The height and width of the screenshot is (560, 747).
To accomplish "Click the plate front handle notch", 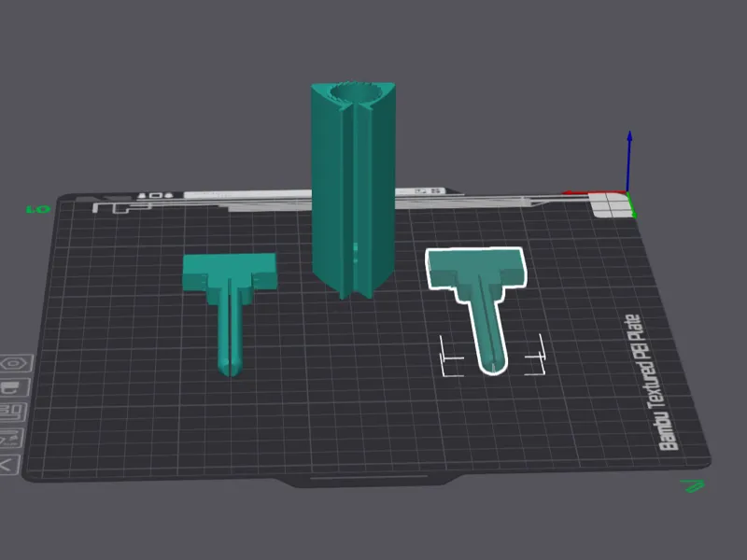I will point(369,479).
